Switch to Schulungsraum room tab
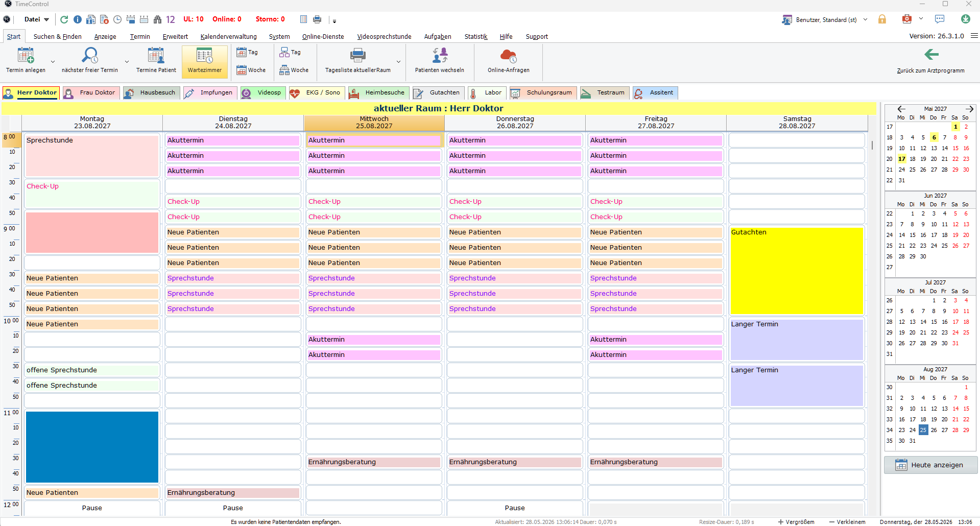Image resolution: width=980 pixels, height=526 pixels. pyautogui.click(x=543, y=92)
